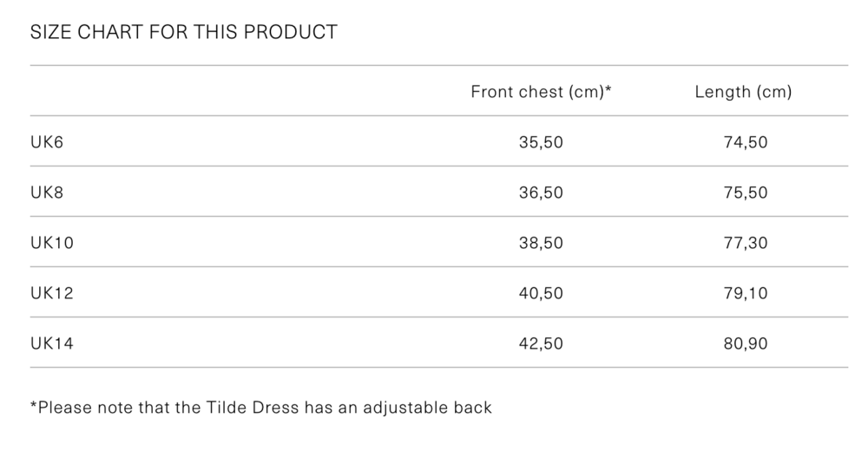Click the UK8 size row label
Screen dimensions: 868x451
(47, 193)
